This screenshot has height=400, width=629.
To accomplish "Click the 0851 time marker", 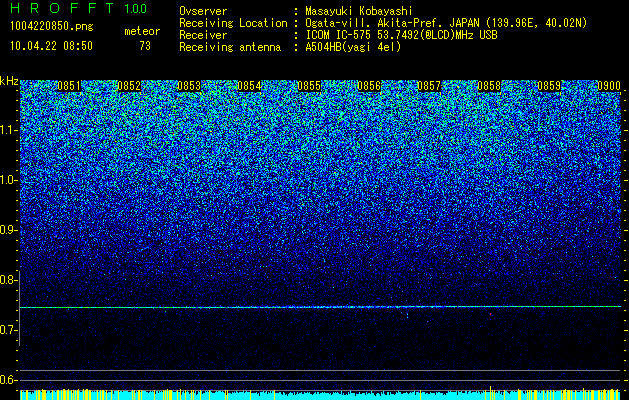I will coord(69,86).
